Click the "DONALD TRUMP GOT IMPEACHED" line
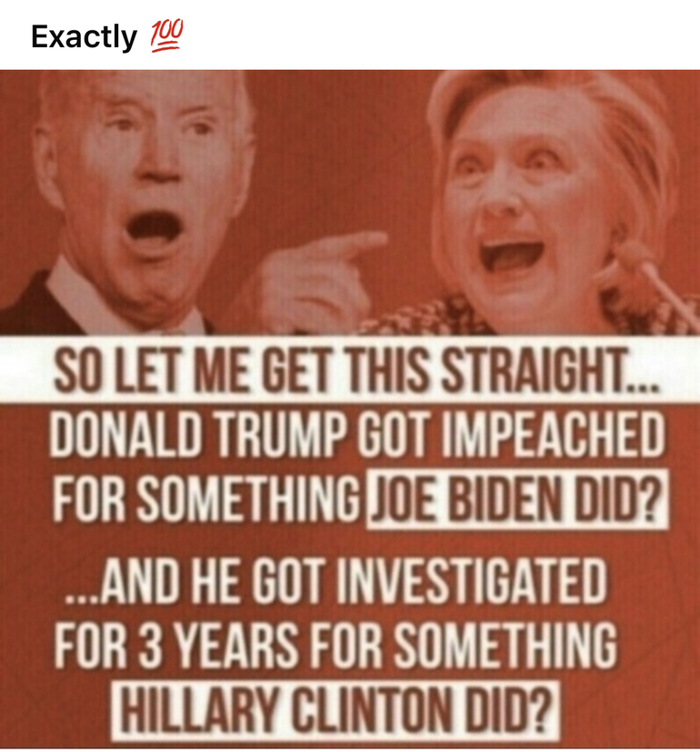 356,435
